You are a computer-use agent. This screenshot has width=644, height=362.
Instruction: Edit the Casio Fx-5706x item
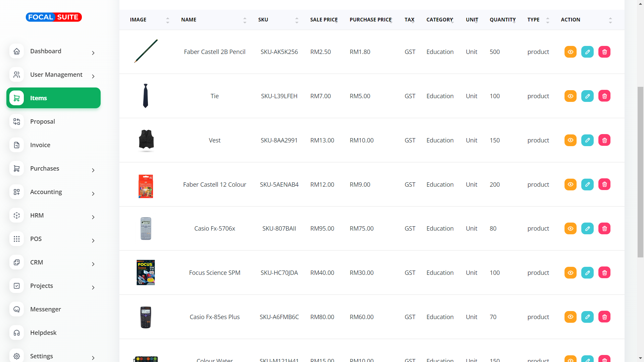(587, 229)
